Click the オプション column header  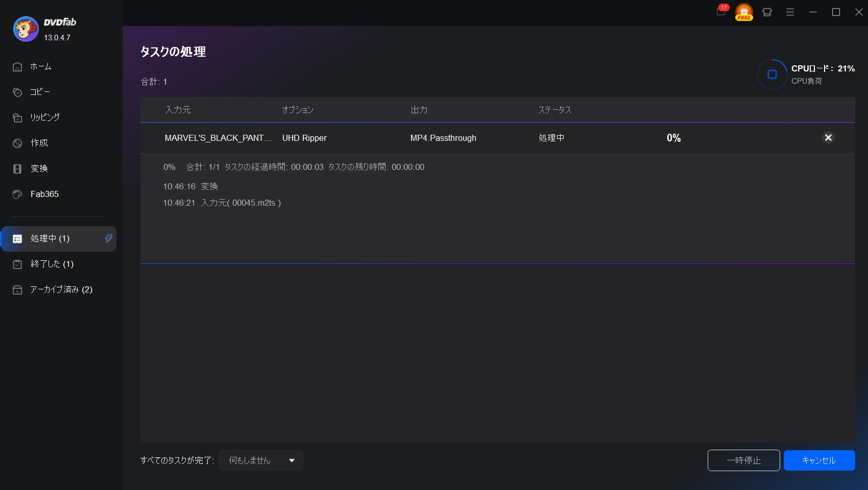point(297,110)
